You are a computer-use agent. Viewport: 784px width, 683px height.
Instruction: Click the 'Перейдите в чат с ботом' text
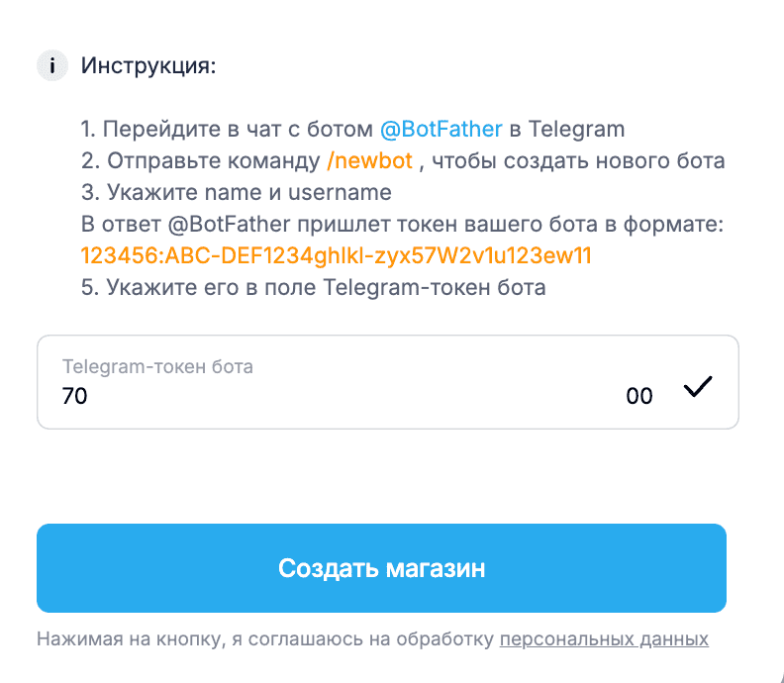click(238, 129)
